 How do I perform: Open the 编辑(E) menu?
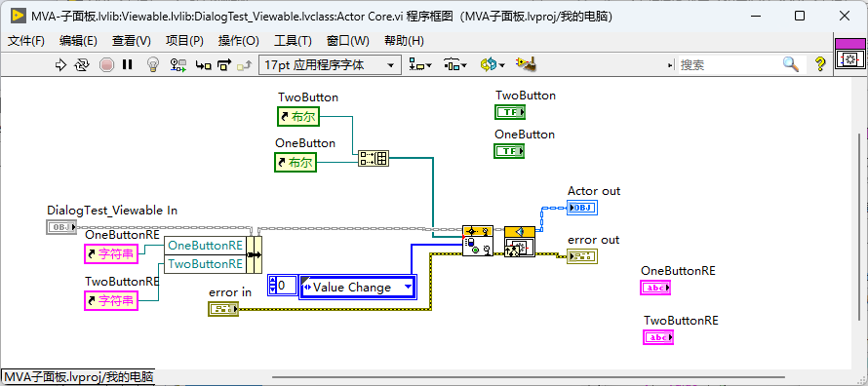click(x=78, y=41)
